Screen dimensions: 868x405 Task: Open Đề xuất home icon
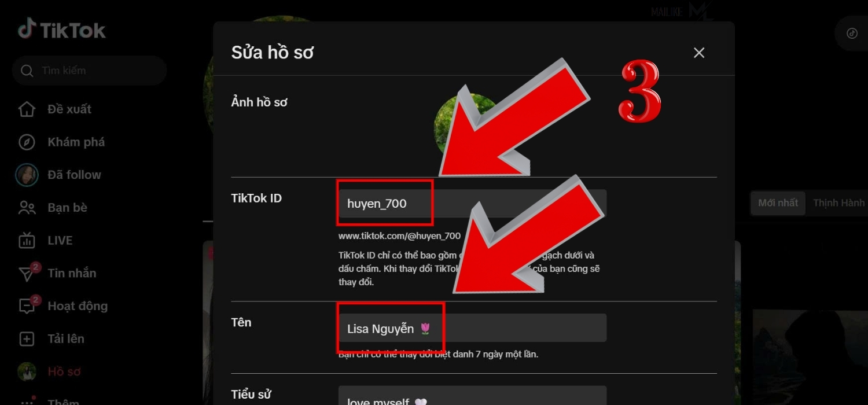click(27, 109)
